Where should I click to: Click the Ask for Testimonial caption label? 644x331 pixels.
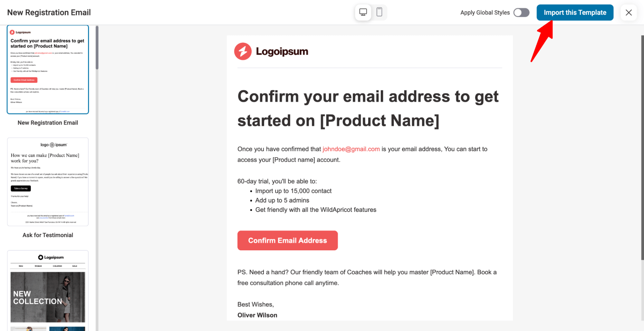(x=48, y=235)
